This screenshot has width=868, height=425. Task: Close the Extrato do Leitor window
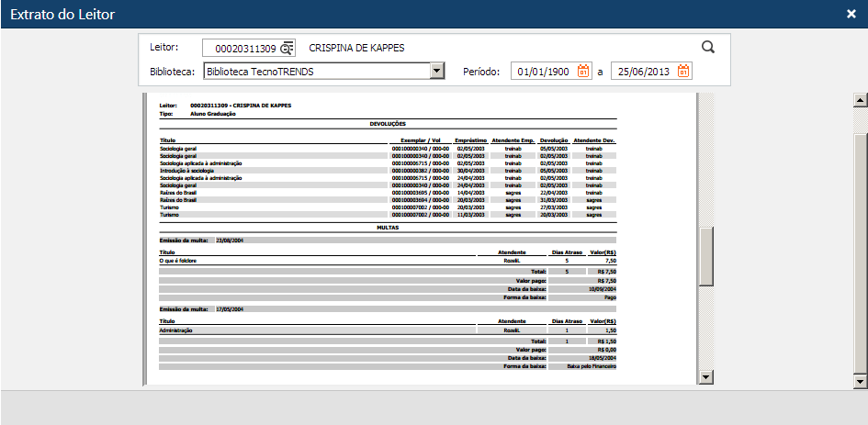click(x=851, y=14)
